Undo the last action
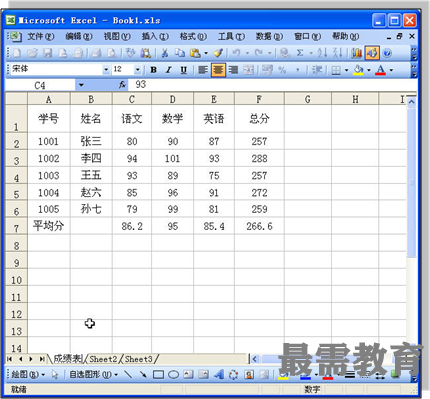The width and height of the screenshot is (430, 399). click(x=237, y=53)
